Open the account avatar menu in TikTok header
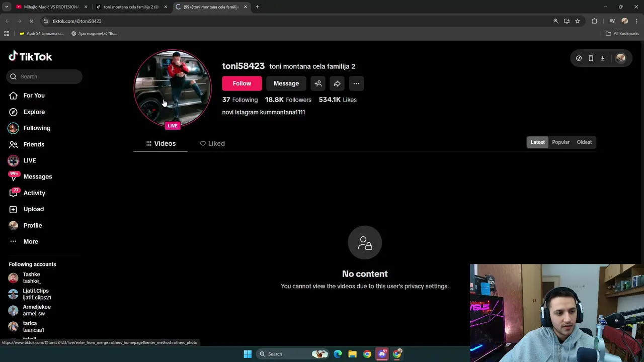 coord(620,58)
